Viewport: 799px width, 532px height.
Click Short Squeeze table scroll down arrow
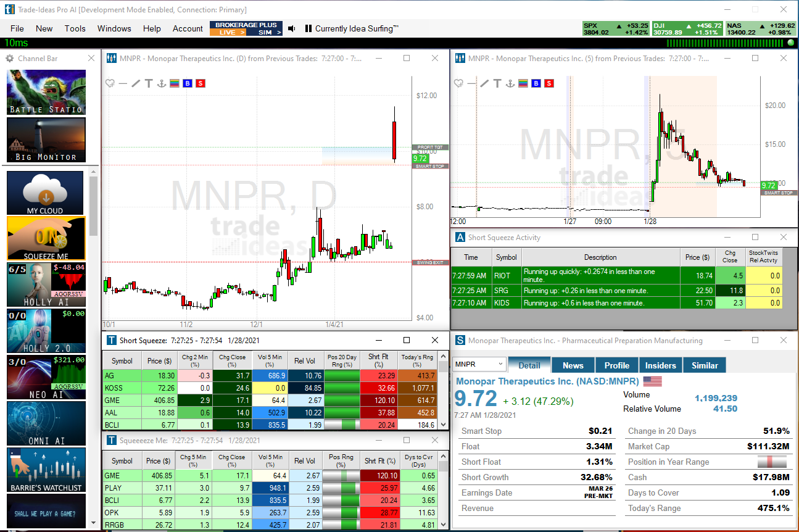pyautogui.click(x=442, y=425)
